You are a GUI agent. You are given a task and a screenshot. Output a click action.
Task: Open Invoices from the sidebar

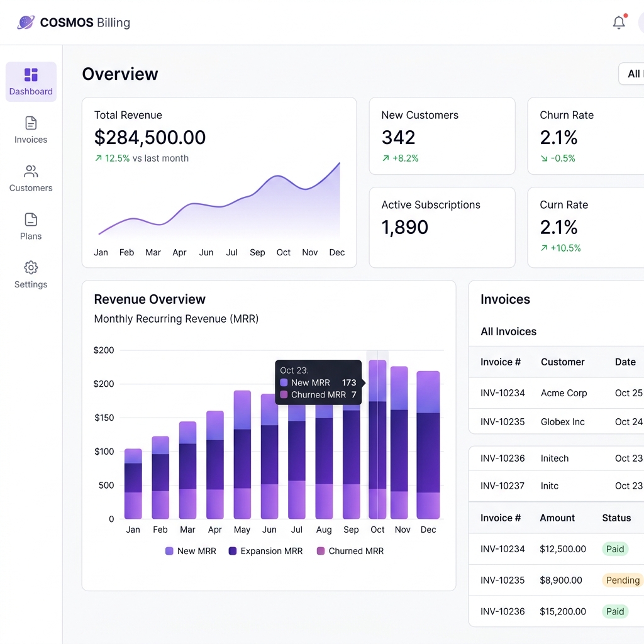tap(31, 130)
